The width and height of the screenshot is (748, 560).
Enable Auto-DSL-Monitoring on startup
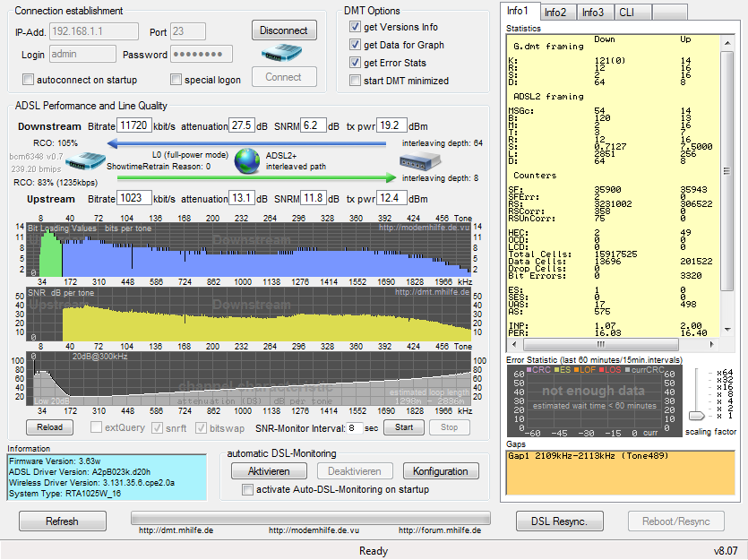coord(247,489)
